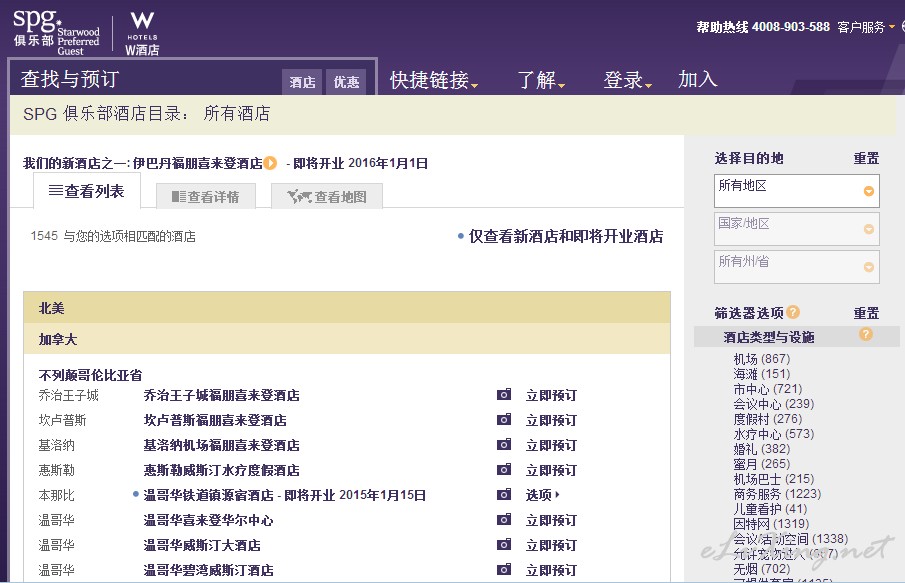905x583 pixels.
Task: Filter hotels by 会议中心 (239)
Action: pyautogui.click(x=774, y=404)
